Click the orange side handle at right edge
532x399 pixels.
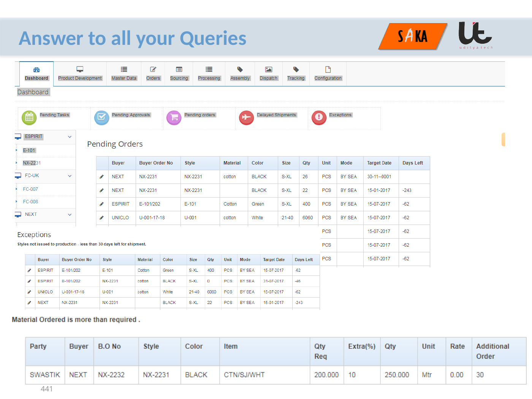click(503, 139)
